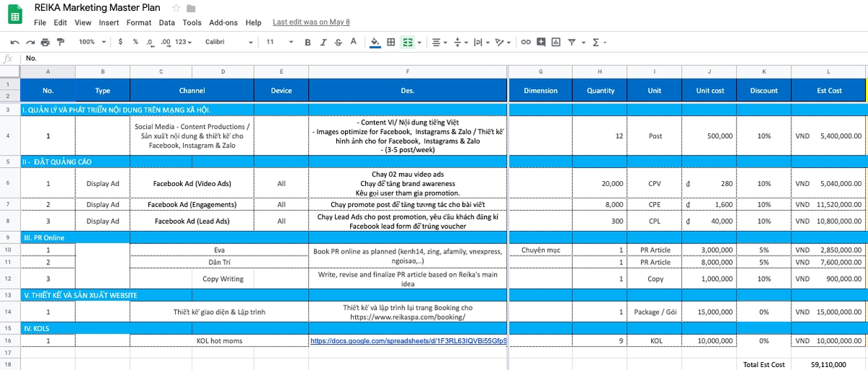Open the horizontal align dropdown
This screenshot has height=370, width=868.
click(440, 42)
